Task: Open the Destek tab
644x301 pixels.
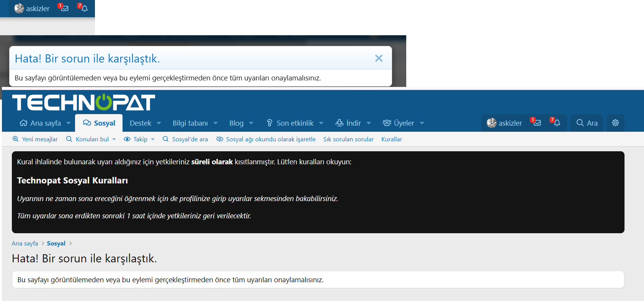Action: point(141,123)
